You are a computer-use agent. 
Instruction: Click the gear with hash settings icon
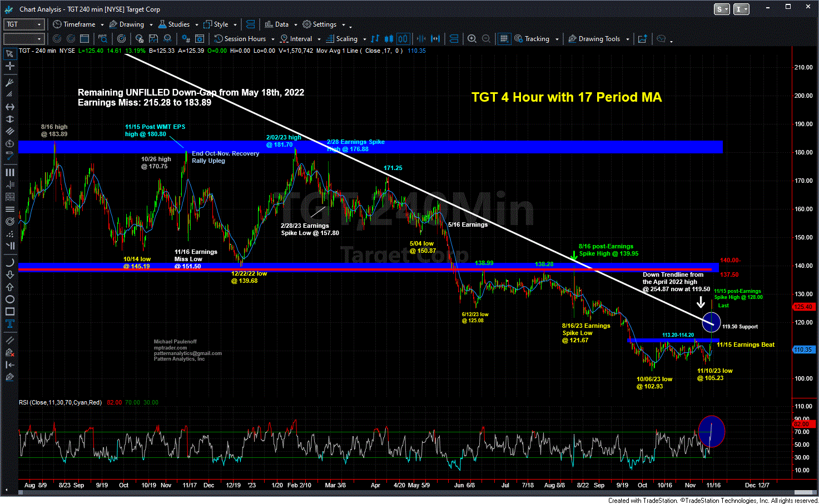[x=185, y=38]
